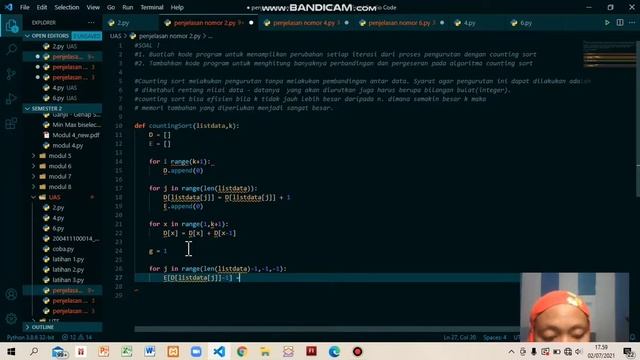
Task: Select 6.py UAS in Open Editors
Action: pos(64,98)
